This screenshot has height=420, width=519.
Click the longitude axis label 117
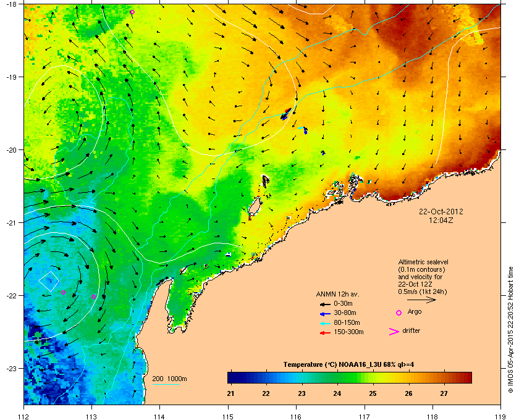[365, 417]
